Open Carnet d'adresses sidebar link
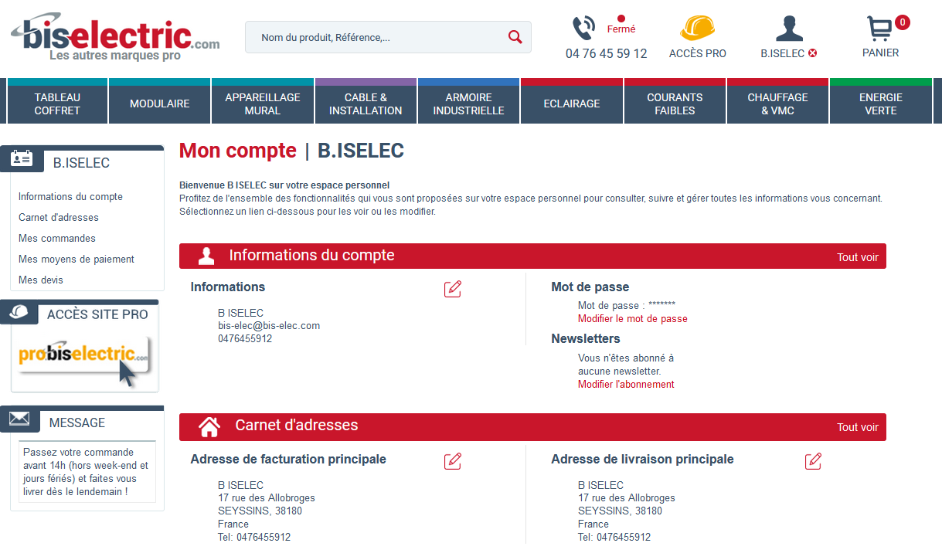The image size is (942, 560). click(x=59, y=218)
